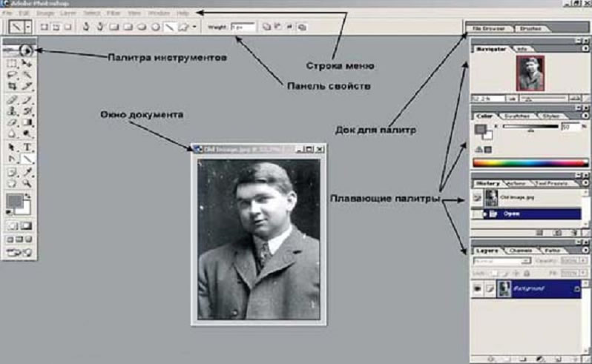Open the File Browser tab in palette well

[x=488, y=29]
